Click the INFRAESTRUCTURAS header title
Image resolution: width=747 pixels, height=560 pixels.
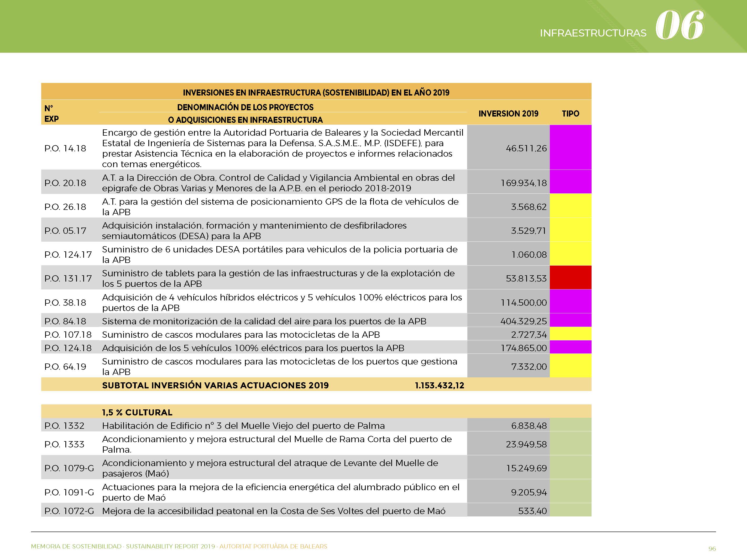tap(593, 33)
